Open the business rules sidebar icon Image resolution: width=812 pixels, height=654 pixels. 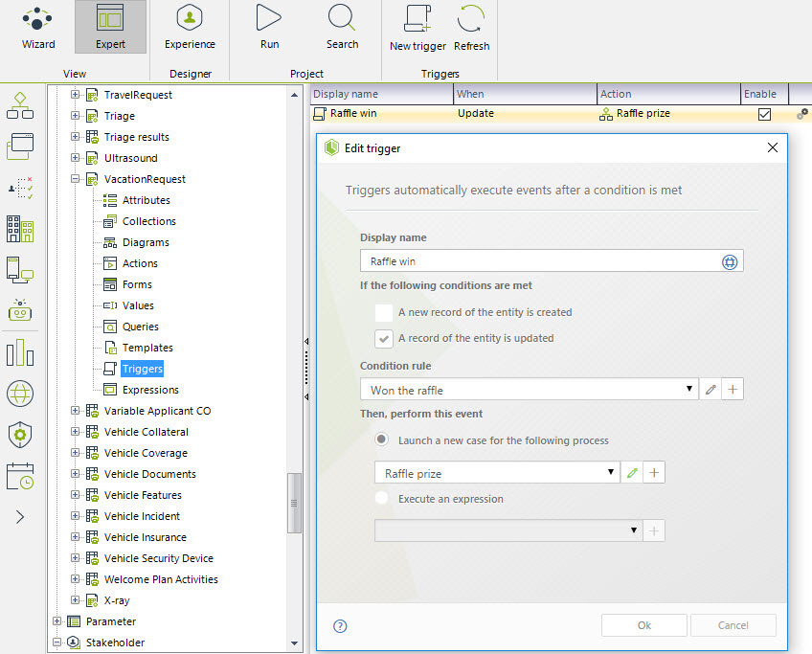coord(20,188)
